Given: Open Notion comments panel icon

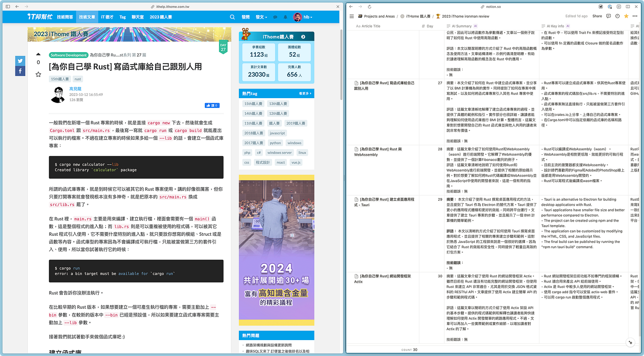Looking at the screenshot, I should (x=609, y=16).
